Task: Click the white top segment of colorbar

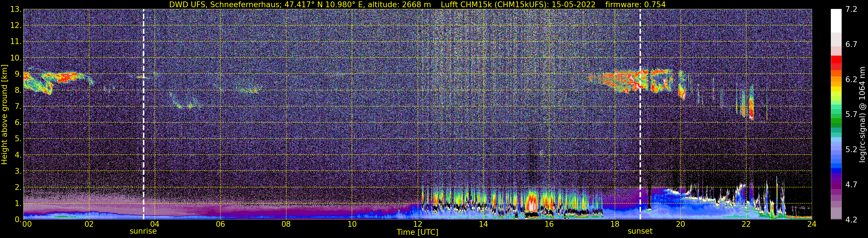Action: click(836, 21)
